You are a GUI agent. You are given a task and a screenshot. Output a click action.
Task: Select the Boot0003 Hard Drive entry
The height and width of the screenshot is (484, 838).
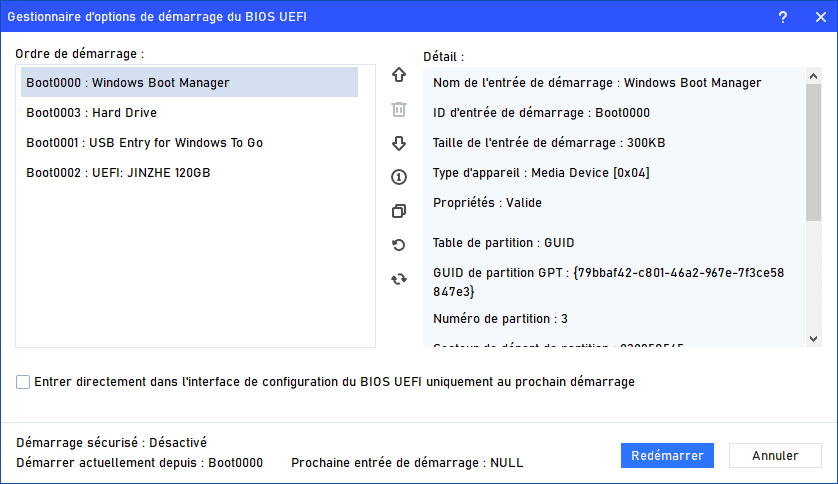coord(91,113)
